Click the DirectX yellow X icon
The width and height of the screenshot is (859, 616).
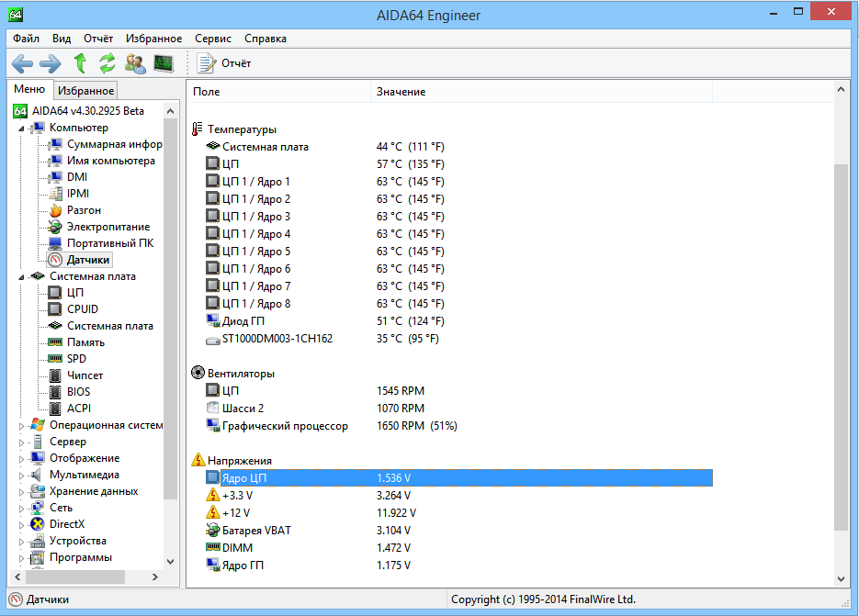click(38, 524)
